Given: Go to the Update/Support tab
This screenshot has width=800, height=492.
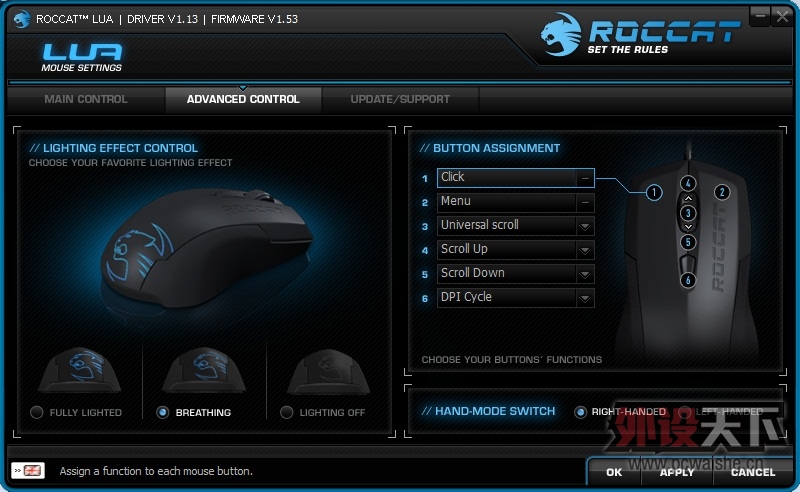Looking at the screenshot, I should coord(400,100).
